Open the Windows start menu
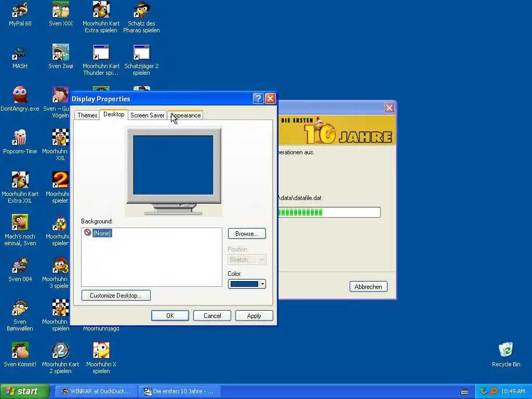Screen dimensions: 532x399 pos(24,391)
